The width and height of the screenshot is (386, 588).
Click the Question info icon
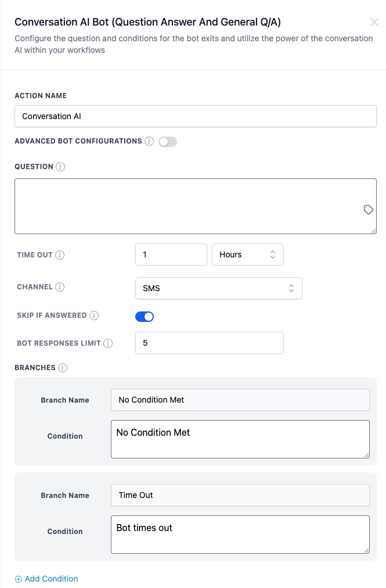click(x=60, y=167)
